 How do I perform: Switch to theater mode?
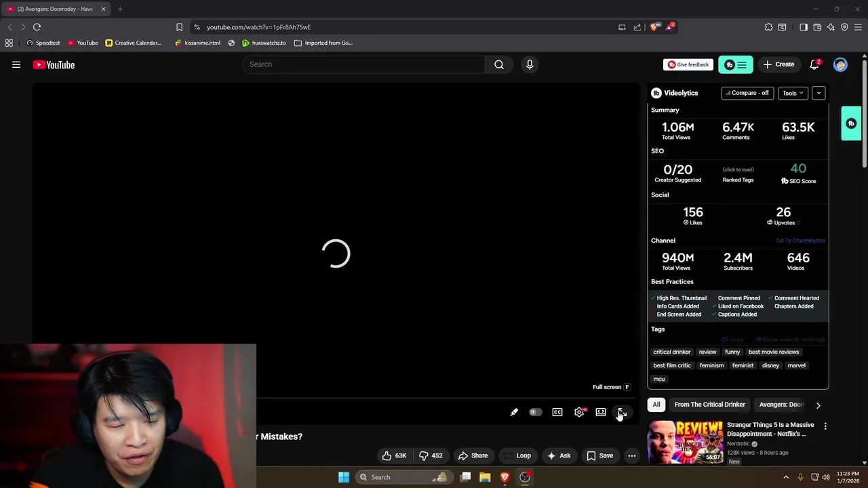click(601, 412)
